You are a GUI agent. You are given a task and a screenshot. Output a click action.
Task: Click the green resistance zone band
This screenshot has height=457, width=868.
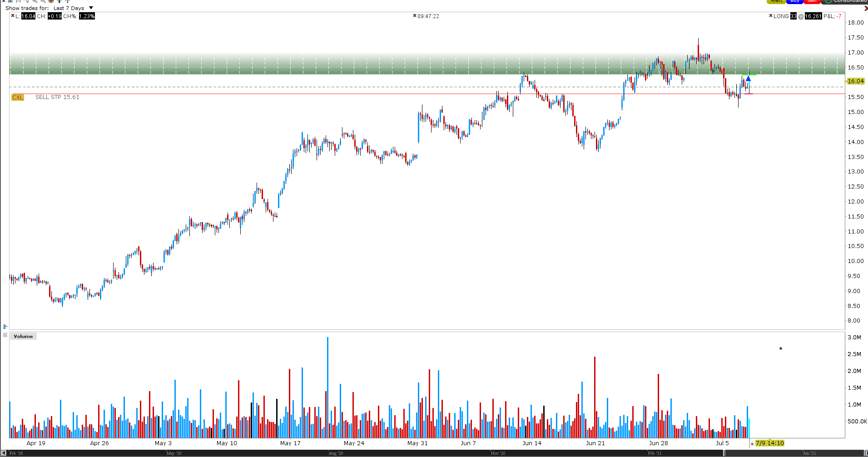click(427, 63)
